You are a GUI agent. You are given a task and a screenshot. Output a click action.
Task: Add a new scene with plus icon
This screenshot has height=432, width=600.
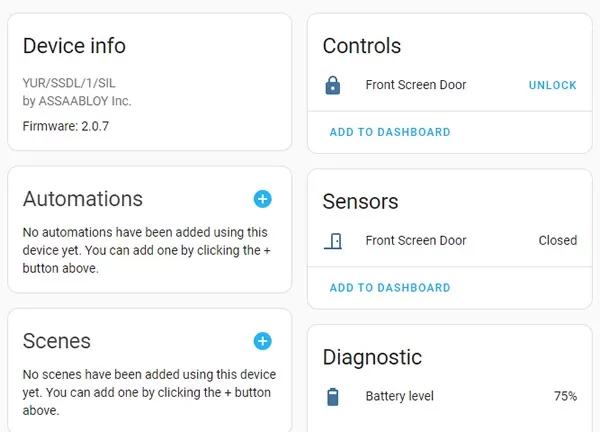point(262,341)
